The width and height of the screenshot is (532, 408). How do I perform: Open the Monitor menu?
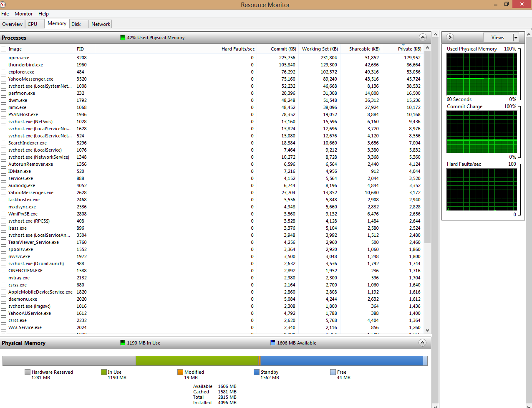23,14
